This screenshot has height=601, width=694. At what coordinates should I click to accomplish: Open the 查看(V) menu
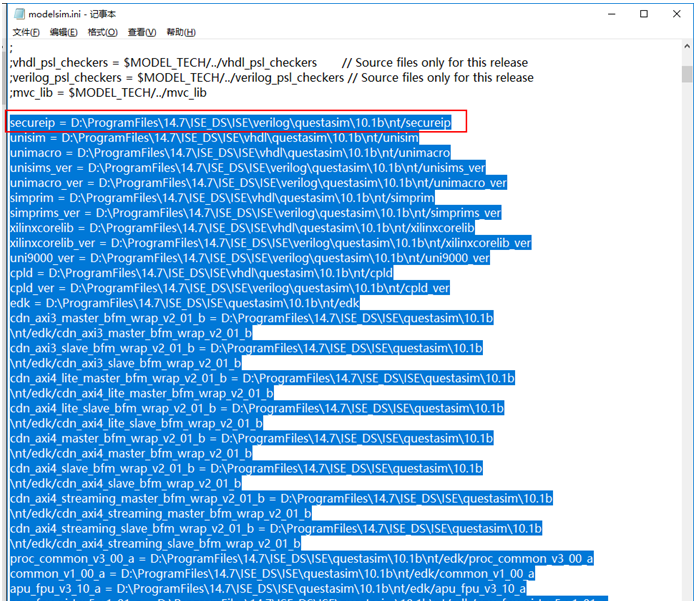tap(142, 32)
